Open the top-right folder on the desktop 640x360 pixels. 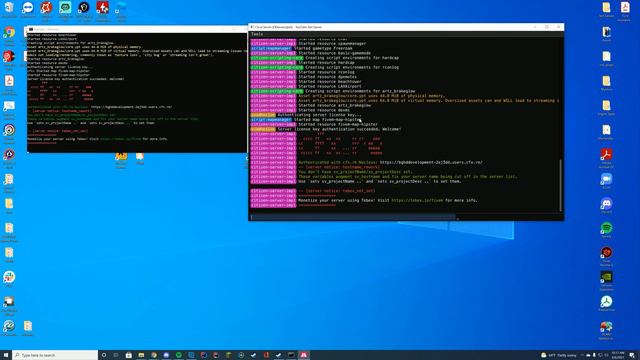(606, 8)
